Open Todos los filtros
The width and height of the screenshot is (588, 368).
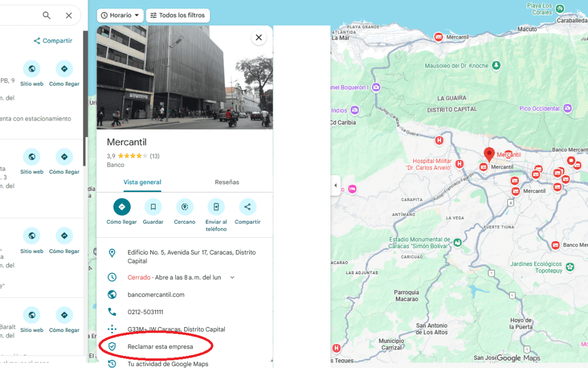click(x=177, y=15)
